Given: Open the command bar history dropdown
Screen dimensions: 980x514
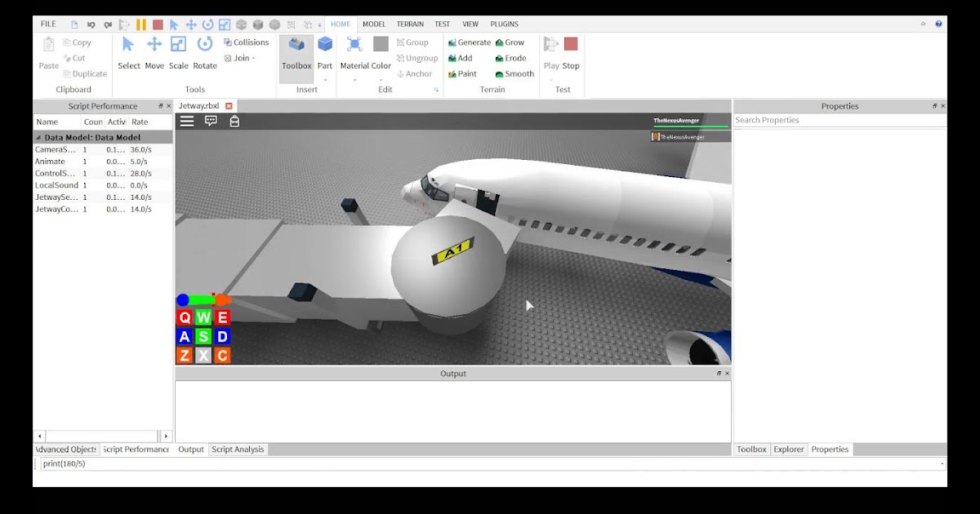Looking at the screenshot, I should pyautogui.click(x=942, y=463).
